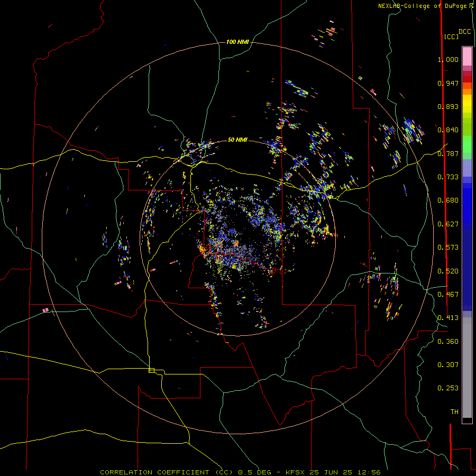Click the 0.893 scale value

point(448,106)
